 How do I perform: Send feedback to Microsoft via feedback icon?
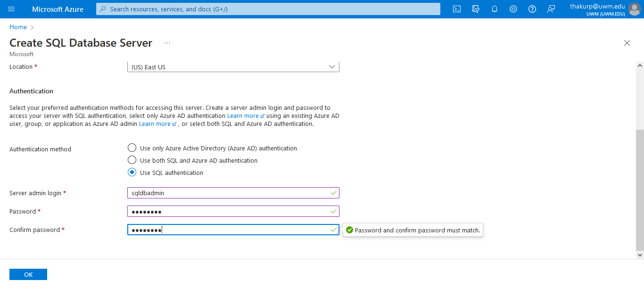tap(551, 8)
